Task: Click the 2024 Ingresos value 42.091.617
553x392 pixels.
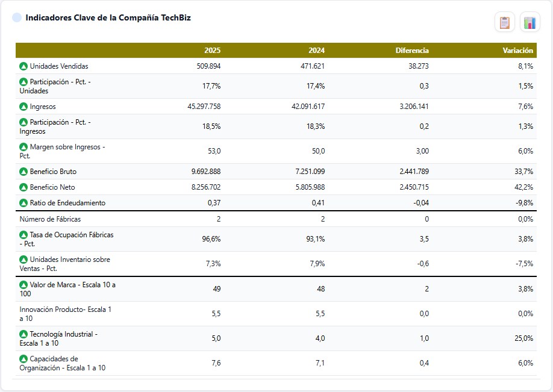Action: 308,107
